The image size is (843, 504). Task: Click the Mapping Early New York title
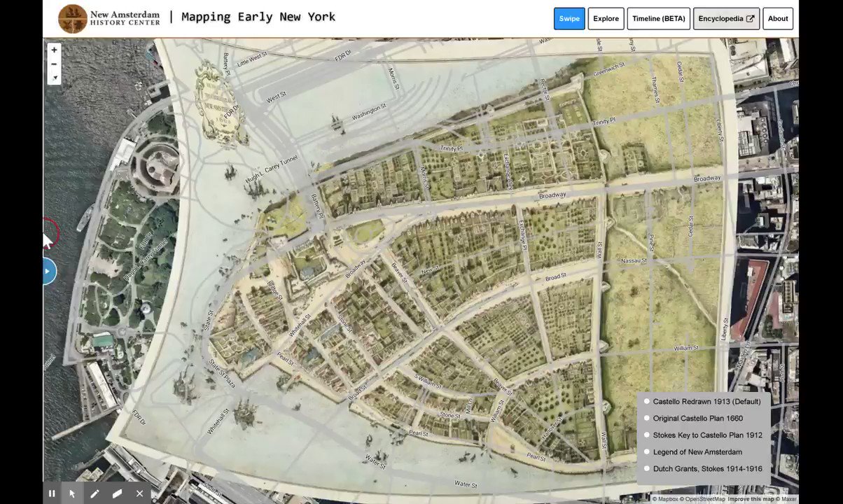258,17
